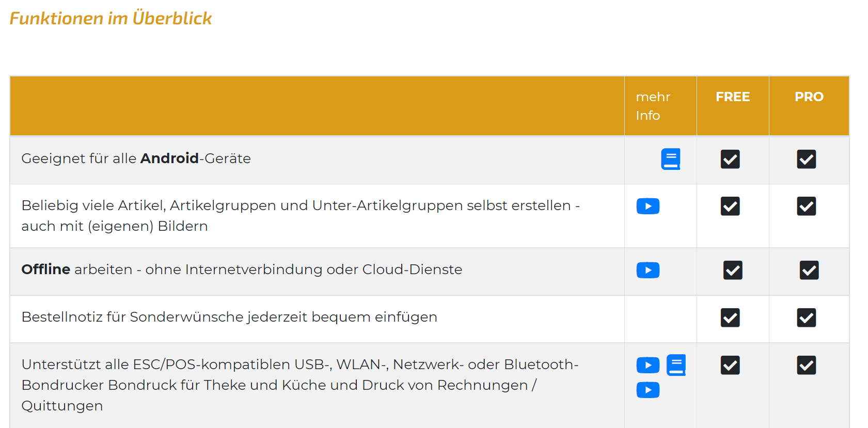
Task: Click the FREE checkbox for Android-Geräte
Action: (x=730, y=159)
